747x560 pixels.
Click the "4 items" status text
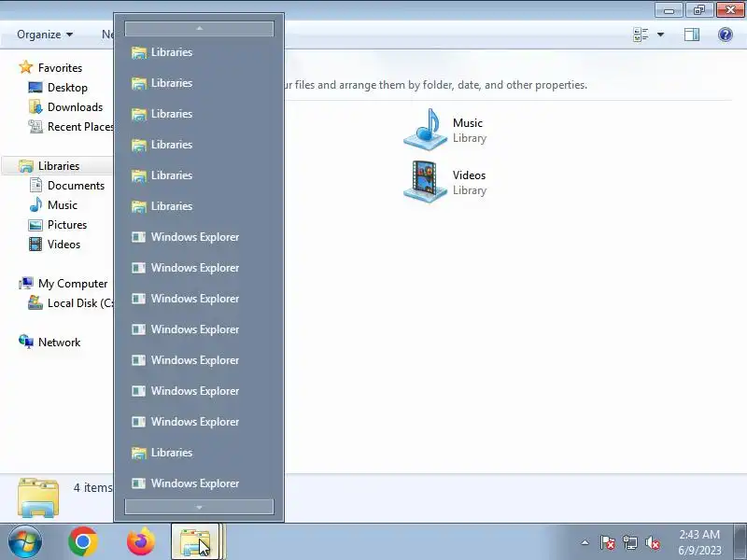click(x=92, y=487)
